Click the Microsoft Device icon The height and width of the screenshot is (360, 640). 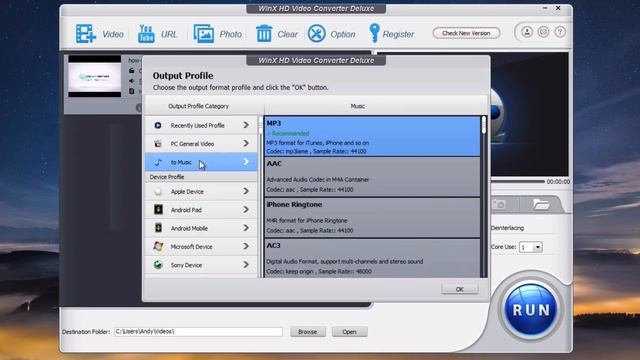point(158,247)
